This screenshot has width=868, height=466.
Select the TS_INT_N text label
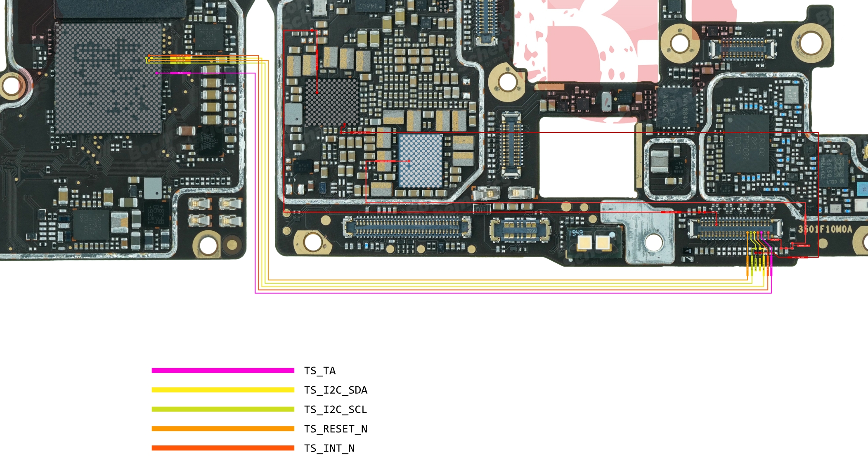[x=329, y=448]
